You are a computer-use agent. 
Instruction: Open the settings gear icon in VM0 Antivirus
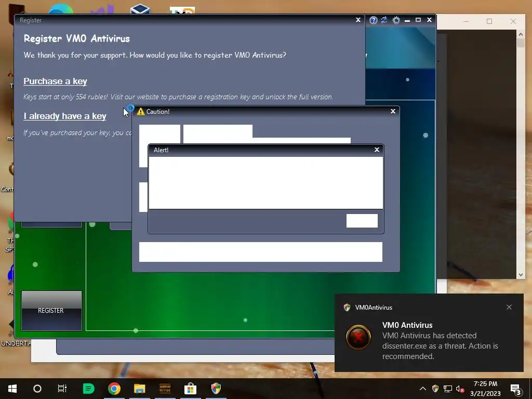[396, 20]
